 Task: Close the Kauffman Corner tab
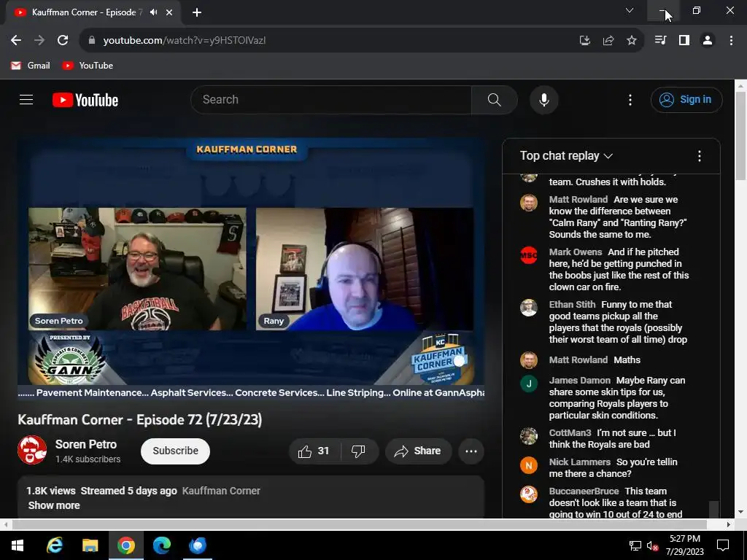click(x=169, y=12)
